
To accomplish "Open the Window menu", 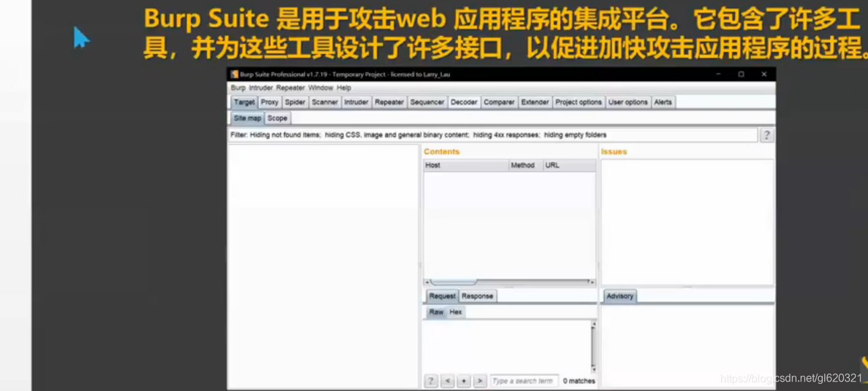I will coord(321,88).
